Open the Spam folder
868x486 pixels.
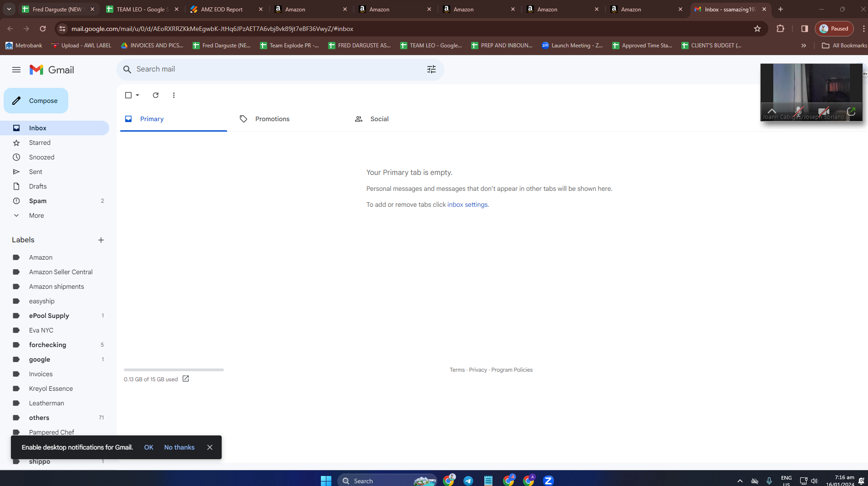55,201
